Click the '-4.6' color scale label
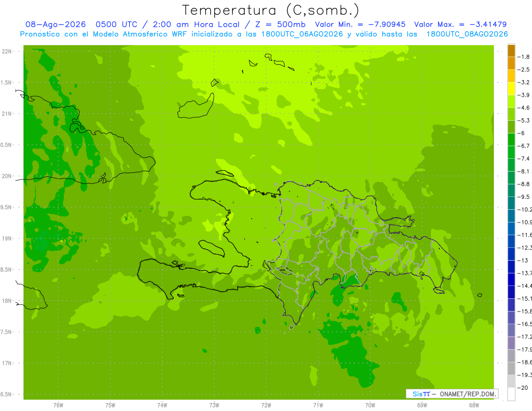The height and width of the screenshot is (411, 532). click(524, 108)
